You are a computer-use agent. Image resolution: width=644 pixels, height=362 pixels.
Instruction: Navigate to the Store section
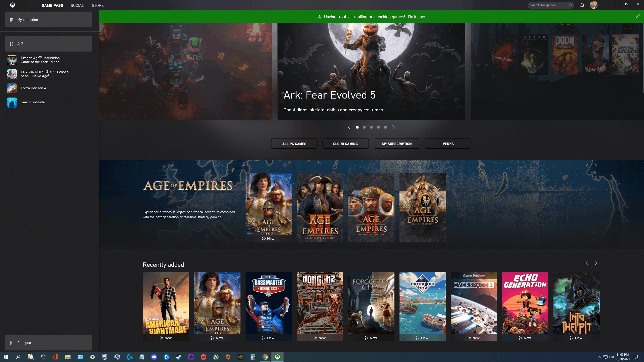coord(97,5)
